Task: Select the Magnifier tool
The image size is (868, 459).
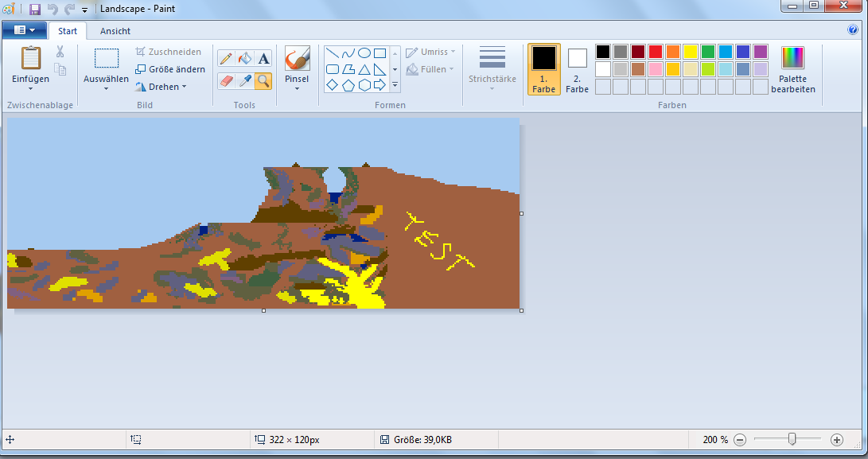Action: (x=263, y=80)
